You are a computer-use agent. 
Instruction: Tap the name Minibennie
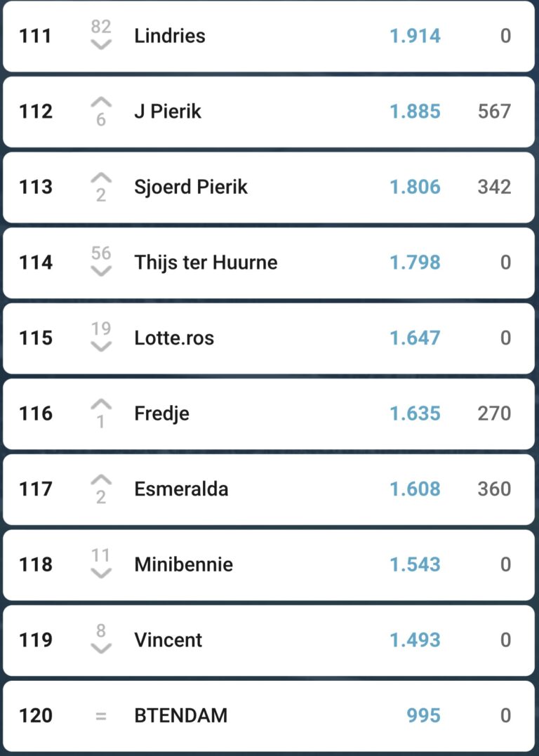[183, 564]
